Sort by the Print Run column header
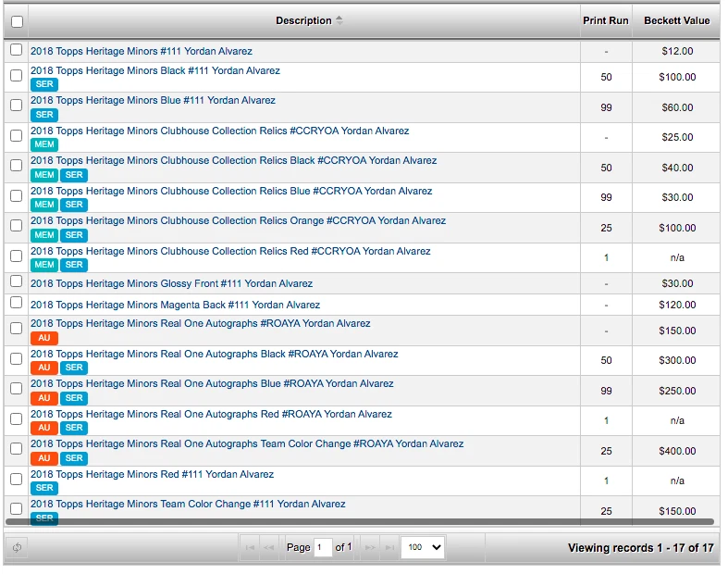The image size is (728, 574). pos(605,20)
